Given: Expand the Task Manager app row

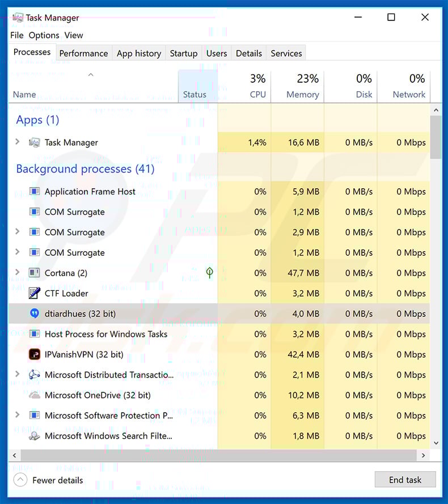Looking at the screenshot, I should coord(18,142).
